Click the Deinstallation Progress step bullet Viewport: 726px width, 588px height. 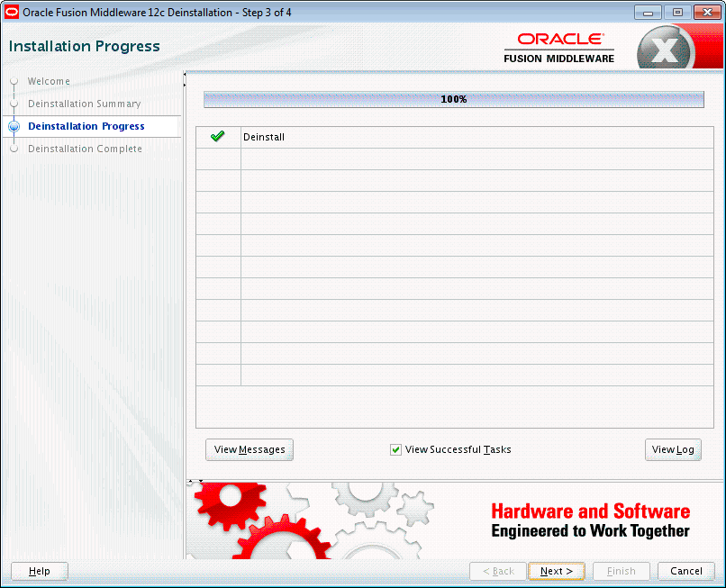[14, 126]
